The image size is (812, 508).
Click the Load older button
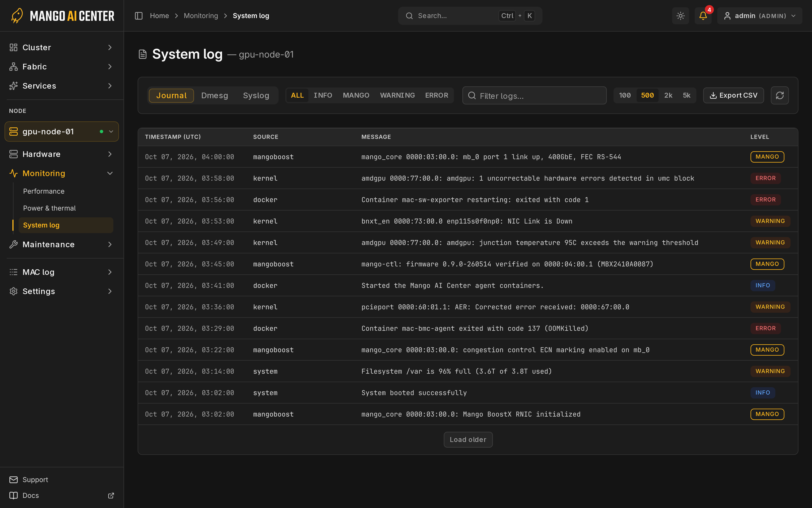[468, 440]
